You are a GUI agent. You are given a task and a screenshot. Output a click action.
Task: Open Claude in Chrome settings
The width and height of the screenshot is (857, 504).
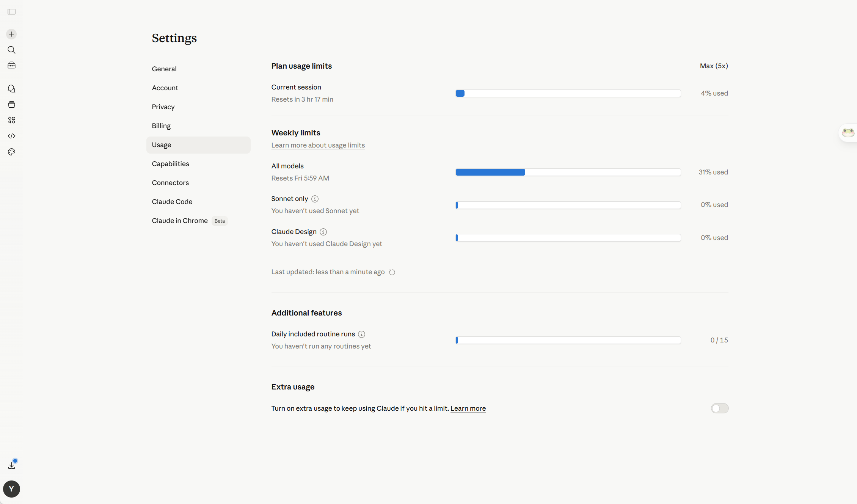tap(198, 221)
